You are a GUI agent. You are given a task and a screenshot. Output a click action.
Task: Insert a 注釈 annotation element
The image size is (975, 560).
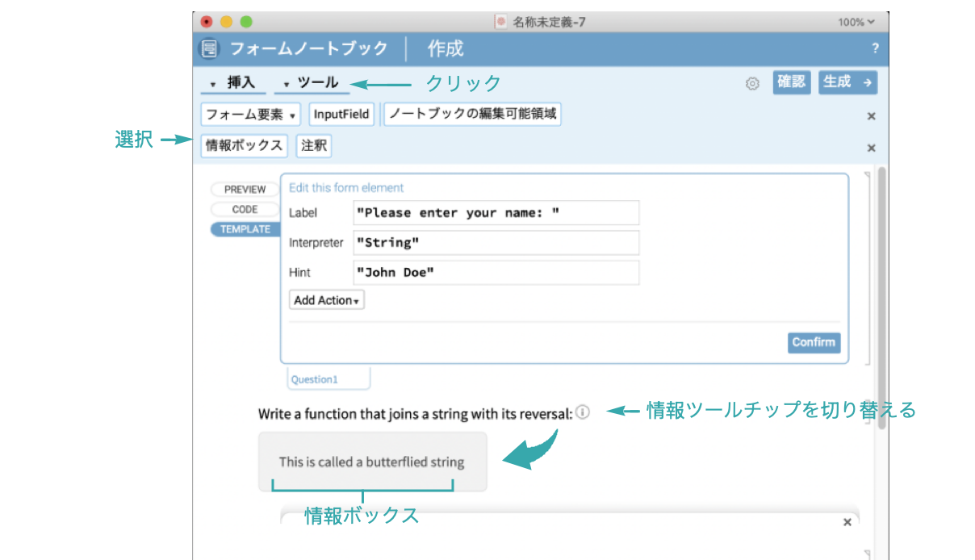pyautogui.click(x=314, y=145)
